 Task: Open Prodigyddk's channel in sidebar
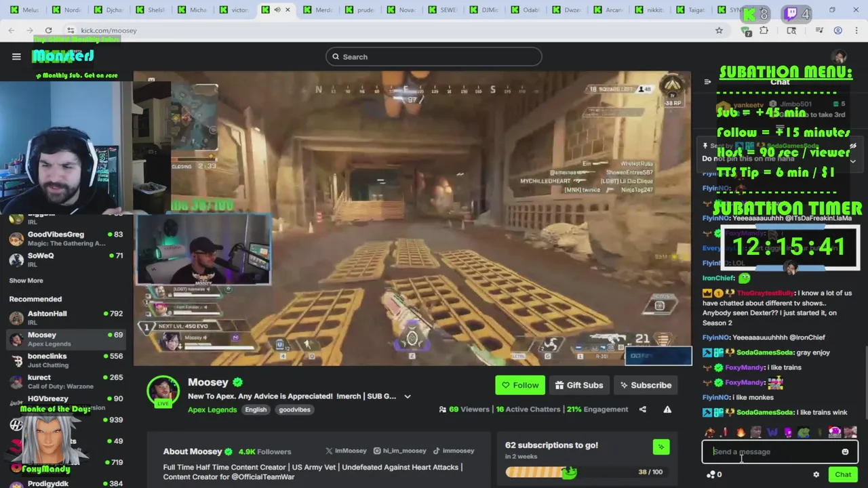point(66,484)
